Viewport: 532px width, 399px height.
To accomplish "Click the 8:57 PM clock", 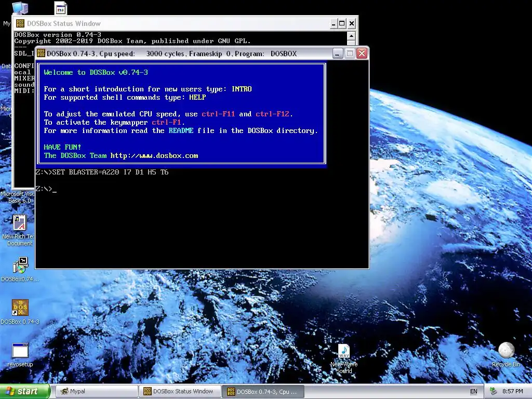I will pos(512,391).
